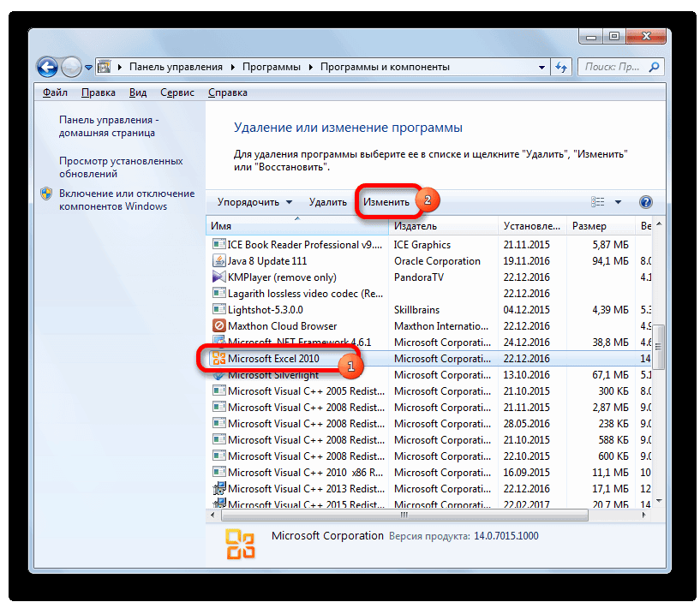Click the Back navigation arrow button
The height and width of the screenshot is (602, 700).
click(x=47, y=66)
